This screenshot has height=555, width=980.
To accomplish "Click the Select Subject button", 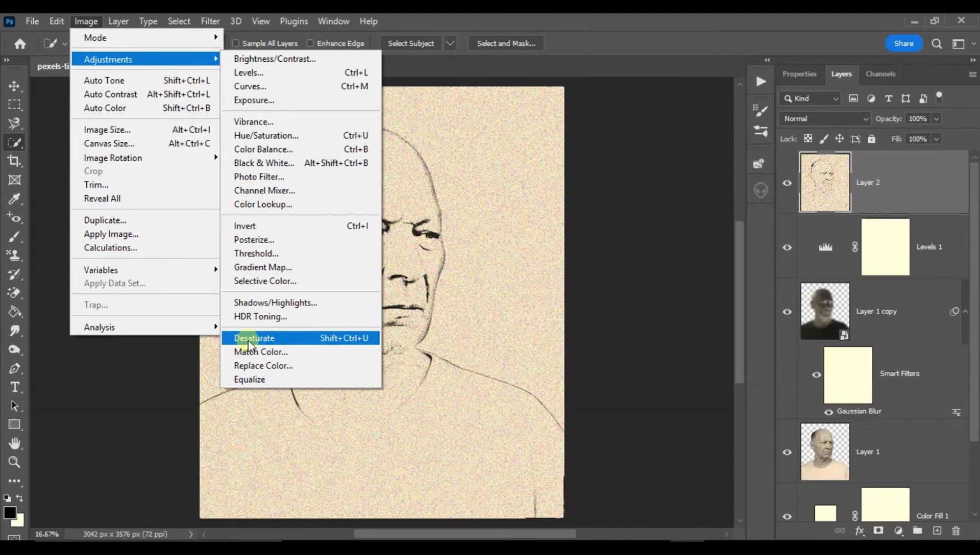I will pos(411,43).
